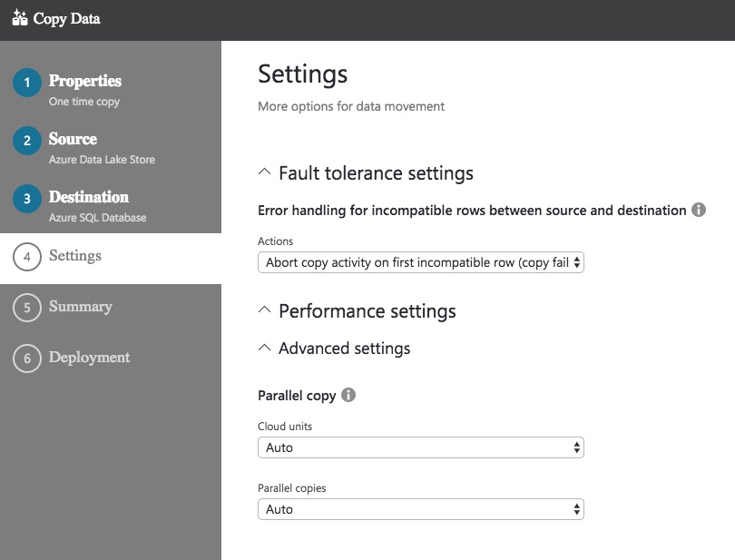This screenshot has height=560, width=735.
Task: Go to the Destination step label
Action: [89, 198]
